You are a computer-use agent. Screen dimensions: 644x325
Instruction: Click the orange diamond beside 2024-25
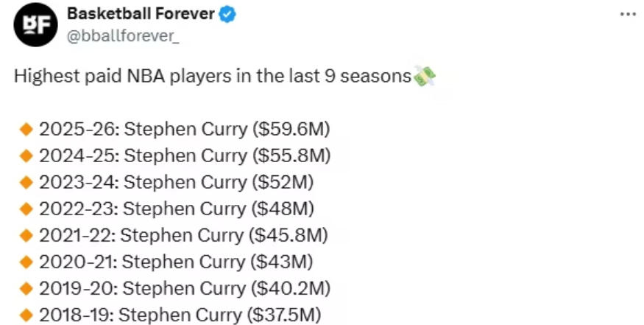point(26,156)
